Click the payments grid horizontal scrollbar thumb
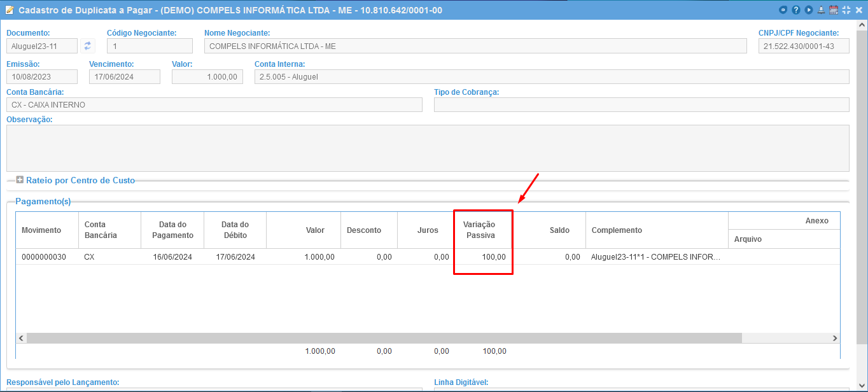The width and height of the screenshot is (868, 392). coord(384,338)
